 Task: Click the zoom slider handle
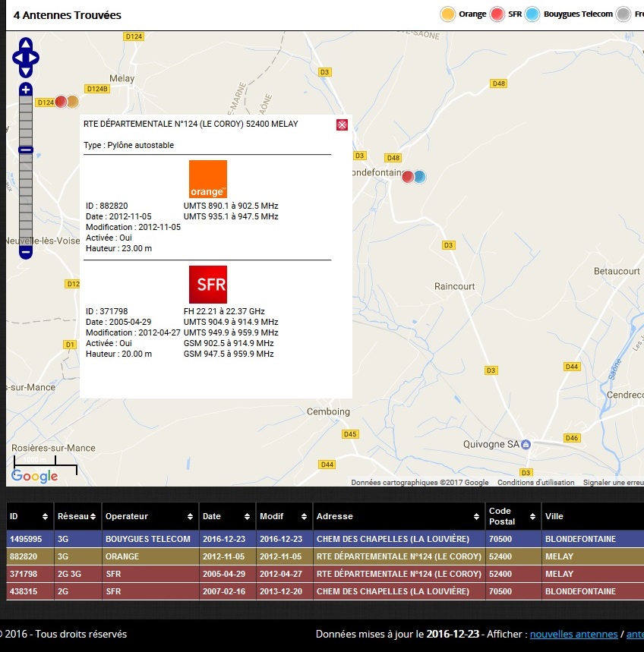26,150
